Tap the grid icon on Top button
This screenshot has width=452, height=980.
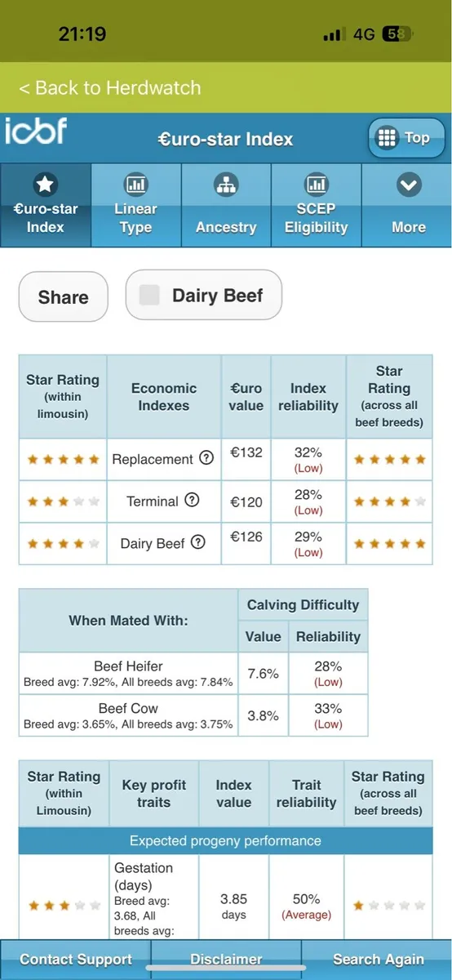pyautogui.click(x=386, y=138)
